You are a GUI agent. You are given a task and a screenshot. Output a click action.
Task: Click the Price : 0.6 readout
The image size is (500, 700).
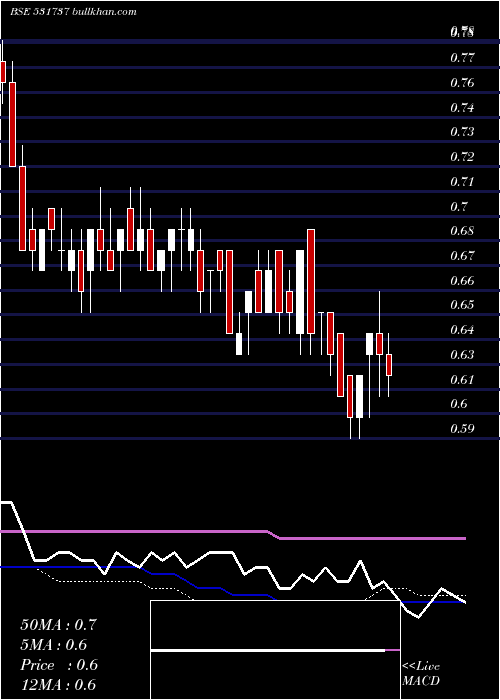pos(58,665)
